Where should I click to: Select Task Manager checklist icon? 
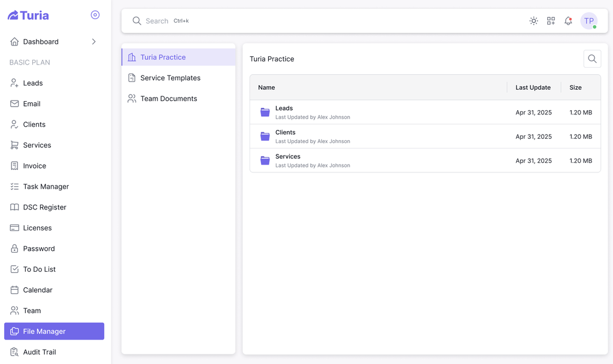[x=14, y=187]
